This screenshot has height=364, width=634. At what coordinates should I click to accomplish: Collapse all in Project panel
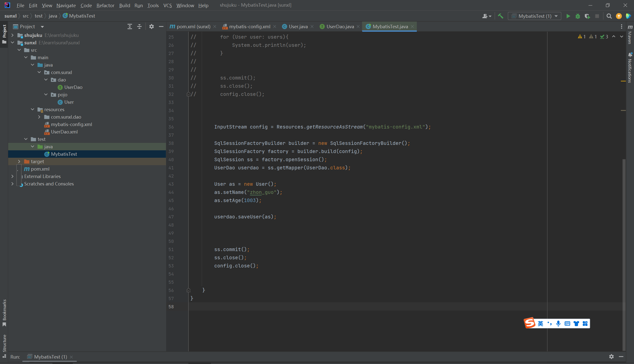tap(139, 26)
